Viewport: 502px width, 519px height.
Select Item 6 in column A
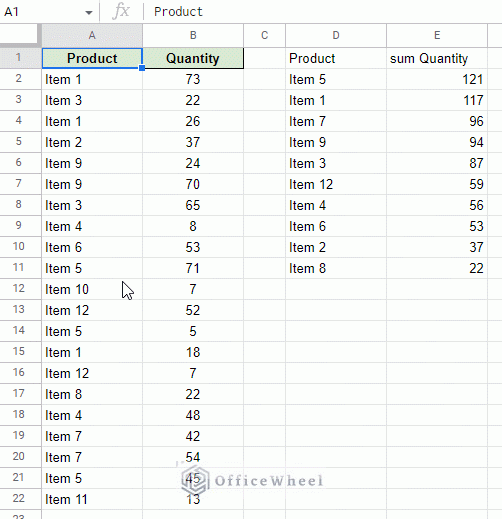(92, 247)
